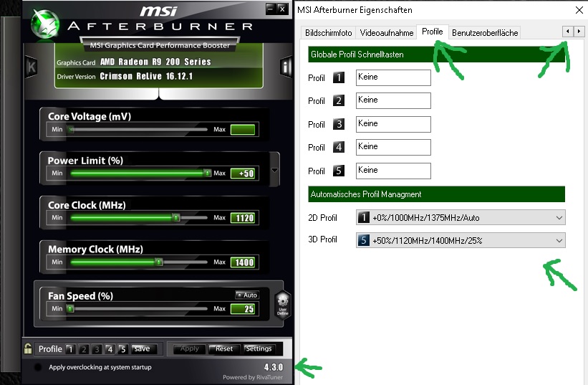Click the version number 4.3.0
The width and height of the screenshot is (588, 385).
coord(274,367)
